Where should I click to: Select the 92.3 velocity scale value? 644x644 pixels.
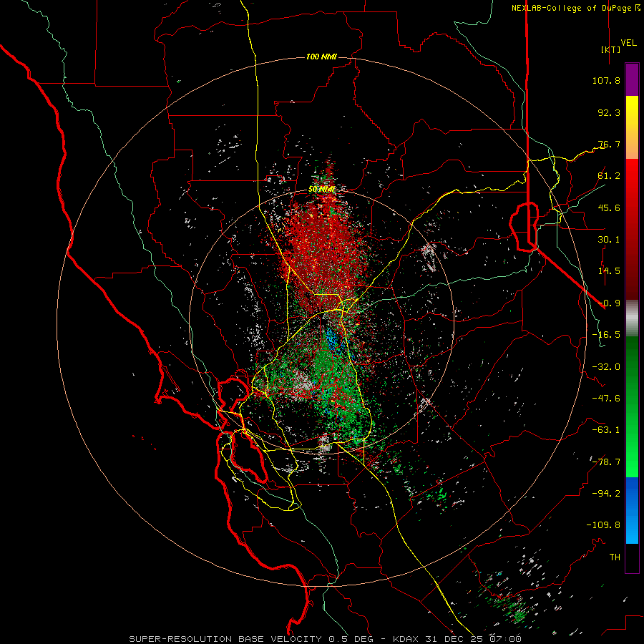tap(609, 112)
